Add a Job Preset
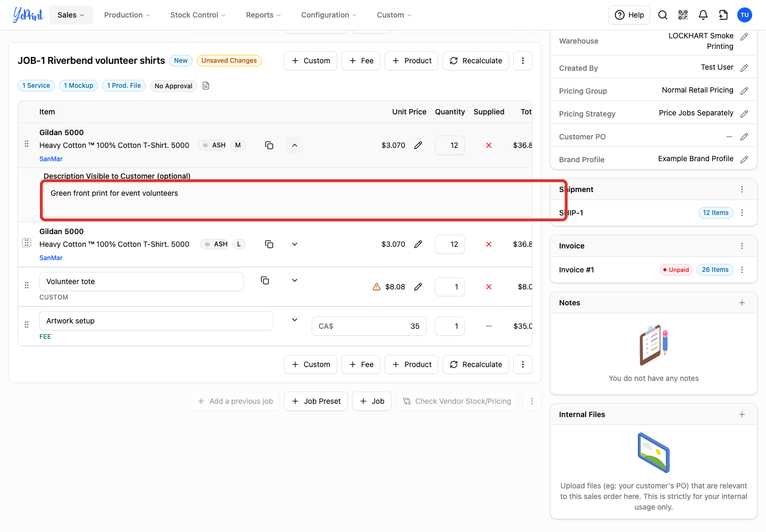Screen dimensions: 766x532 tap(316, 401)
